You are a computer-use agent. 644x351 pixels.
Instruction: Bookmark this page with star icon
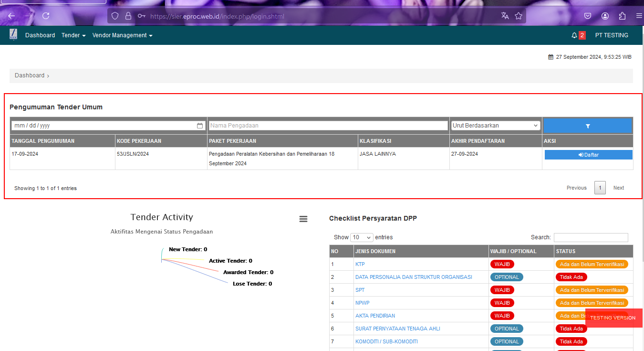click(519, 16)
